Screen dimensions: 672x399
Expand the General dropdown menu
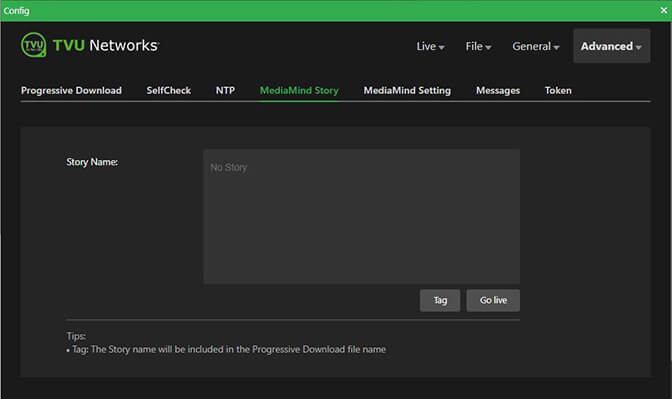536,46
